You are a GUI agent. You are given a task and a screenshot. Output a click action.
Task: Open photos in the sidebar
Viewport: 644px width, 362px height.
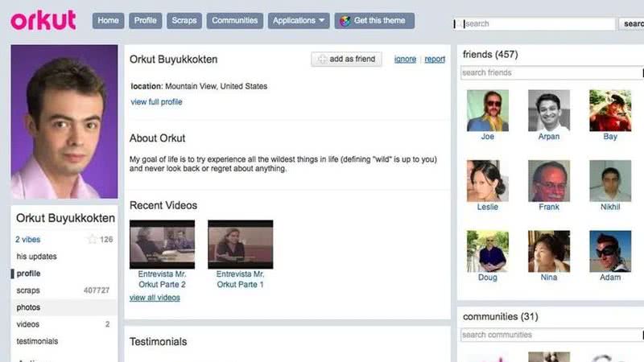tap(28, 307)
